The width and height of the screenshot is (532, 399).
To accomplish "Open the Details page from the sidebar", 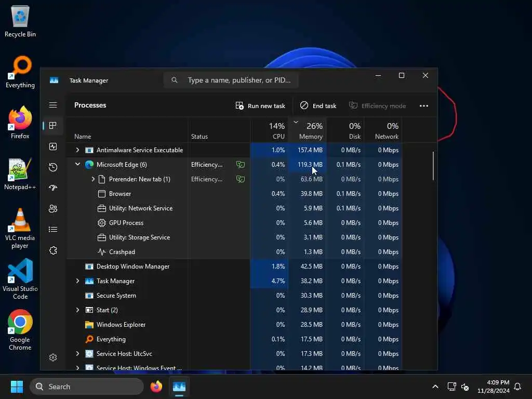I will click(x=53, y=230).
